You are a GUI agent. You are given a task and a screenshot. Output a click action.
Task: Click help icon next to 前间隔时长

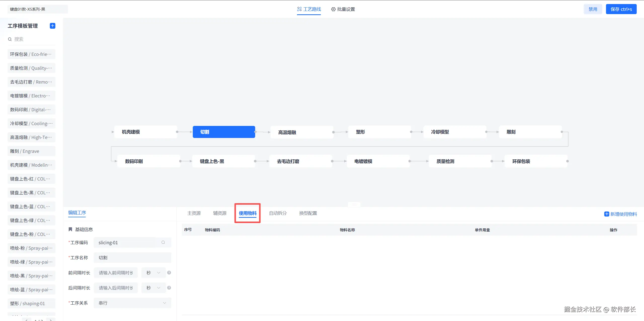pos(169,273)
